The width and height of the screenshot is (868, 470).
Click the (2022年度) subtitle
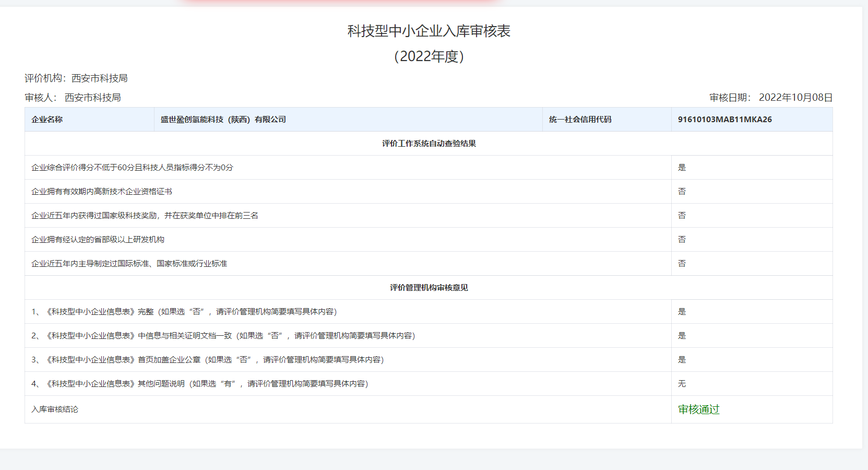point(429,56)
